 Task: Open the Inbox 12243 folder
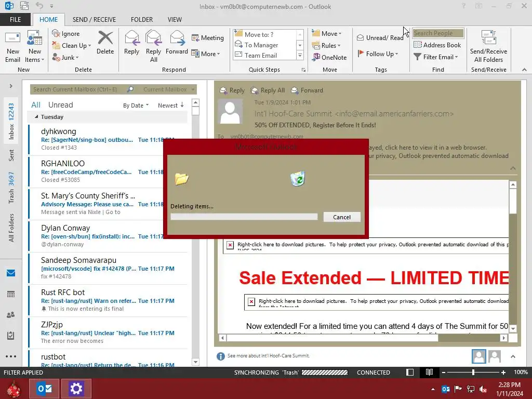tap(11, 121)
